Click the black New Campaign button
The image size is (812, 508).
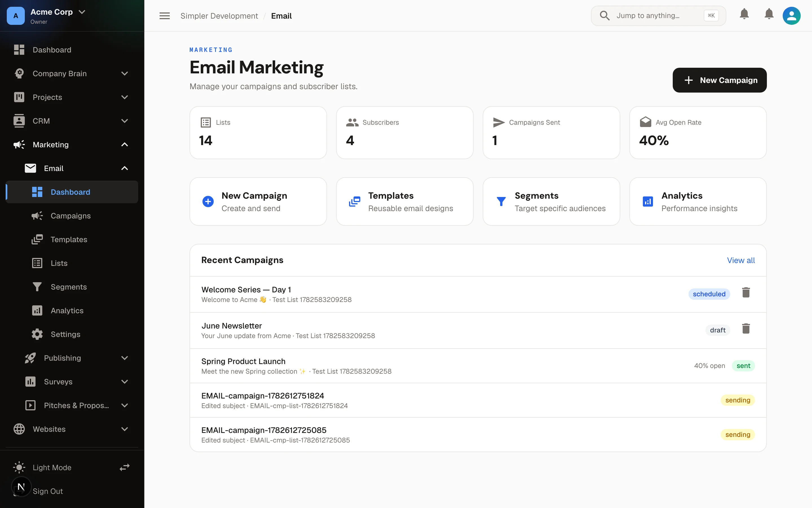(x=720, y=80)
